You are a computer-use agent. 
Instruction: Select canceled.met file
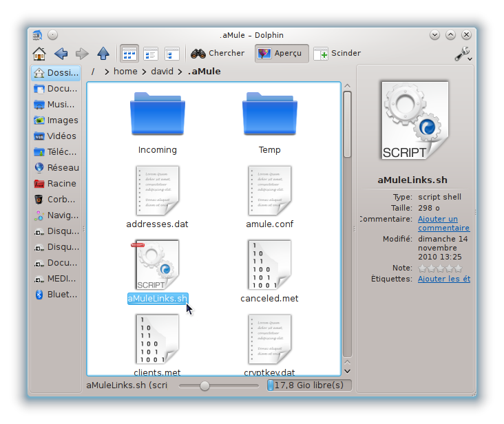point(269,271)
